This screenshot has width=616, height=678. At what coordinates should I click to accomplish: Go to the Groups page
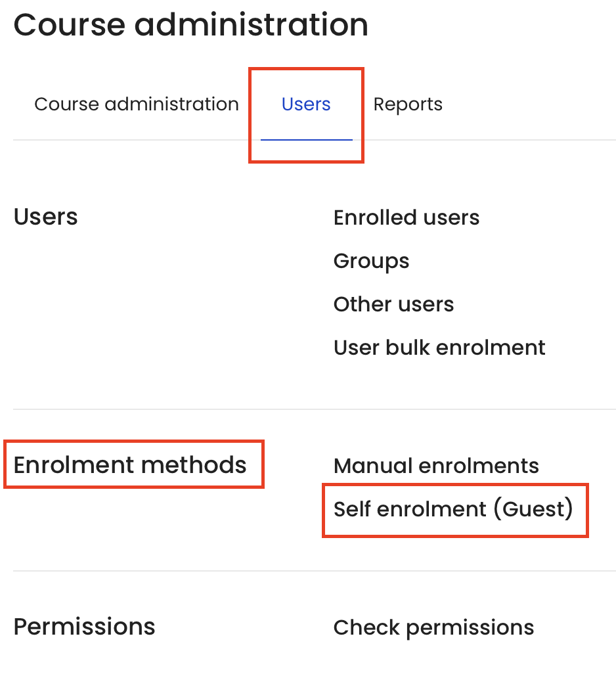pyautogui.click(x=371, y=261)
